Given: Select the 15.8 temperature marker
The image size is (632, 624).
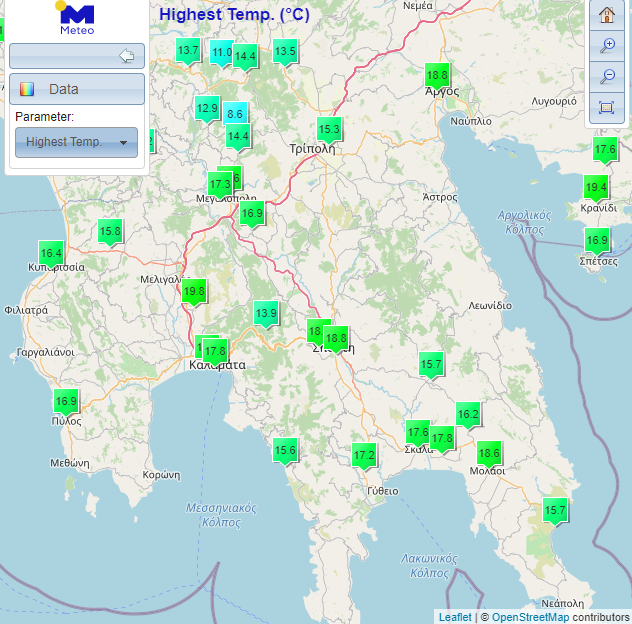Looking at the screenshot, I should coord(110,233).
